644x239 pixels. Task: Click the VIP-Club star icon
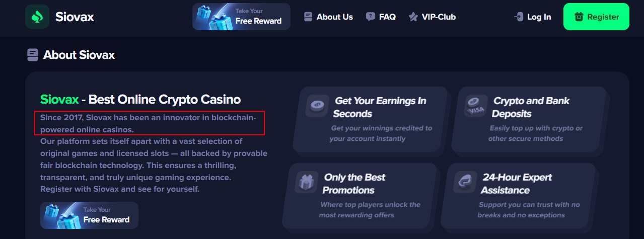pyautogui.click(x=413, y=17)
